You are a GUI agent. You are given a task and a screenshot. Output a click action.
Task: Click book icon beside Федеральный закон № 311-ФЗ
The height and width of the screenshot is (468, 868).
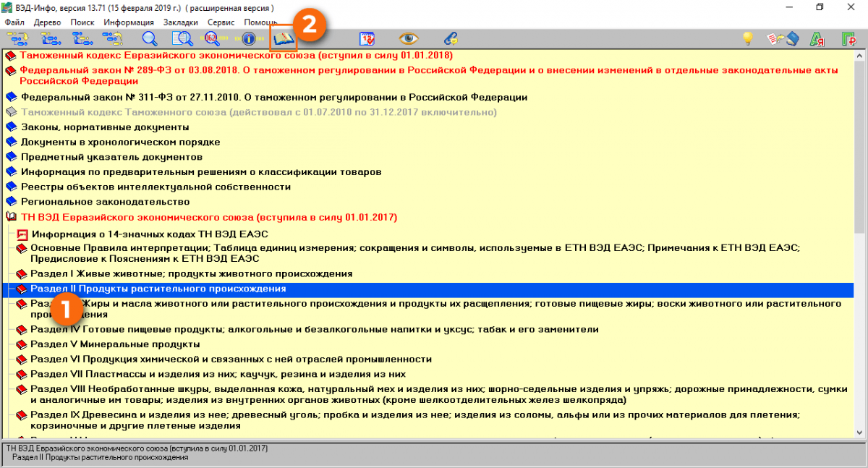(11, 97)
